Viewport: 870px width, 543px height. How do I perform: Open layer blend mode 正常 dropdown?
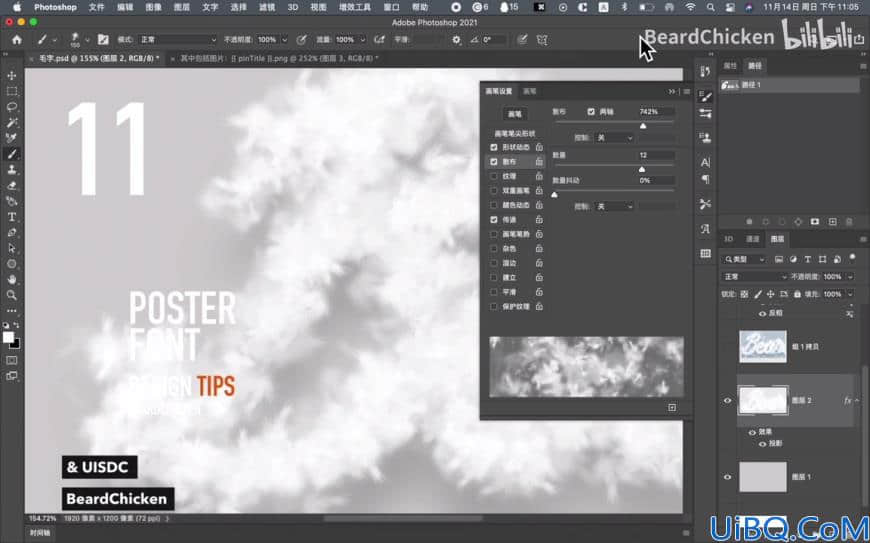coord(755,277)
